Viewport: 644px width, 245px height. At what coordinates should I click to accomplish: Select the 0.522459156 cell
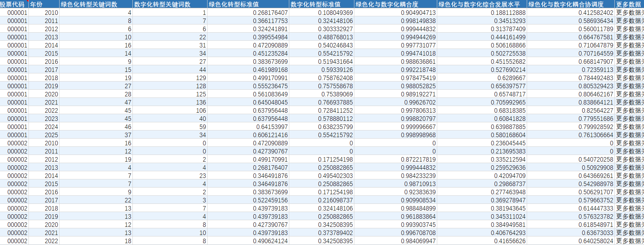[248, 200]
